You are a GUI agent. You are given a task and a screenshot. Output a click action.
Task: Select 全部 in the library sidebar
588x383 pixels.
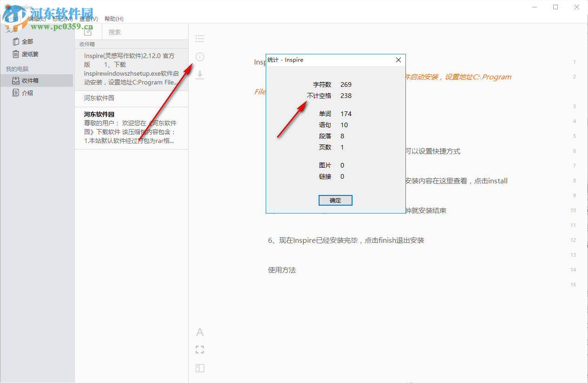point(27,41)
